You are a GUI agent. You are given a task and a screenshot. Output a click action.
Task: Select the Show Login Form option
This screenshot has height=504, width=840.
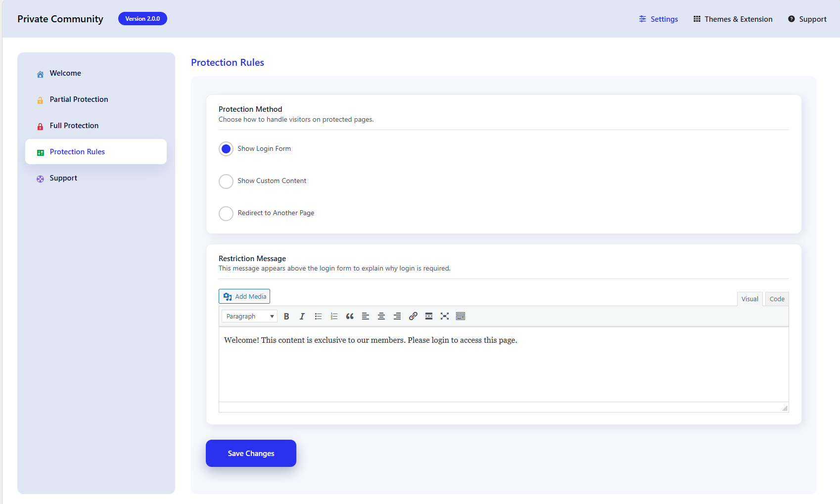click(226, 149)
